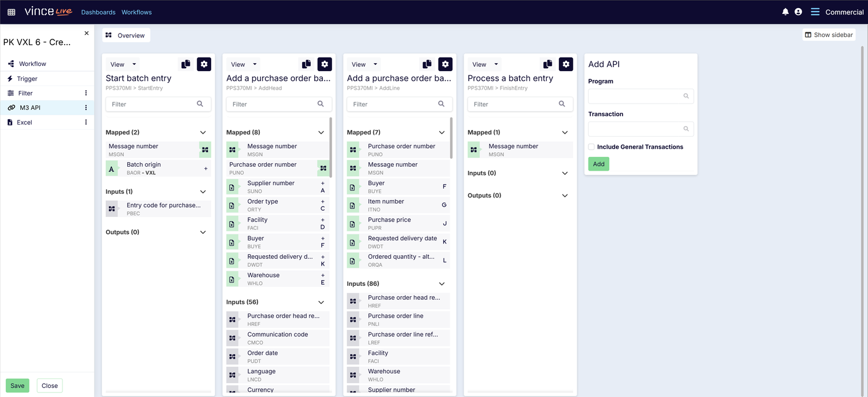Switch to the Overview tab
This screenshot has width=868, height=397.
click(126, 35)
